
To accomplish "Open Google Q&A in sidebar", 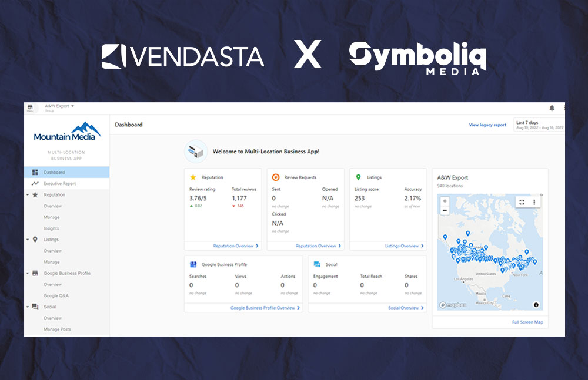I will point(56,295).
